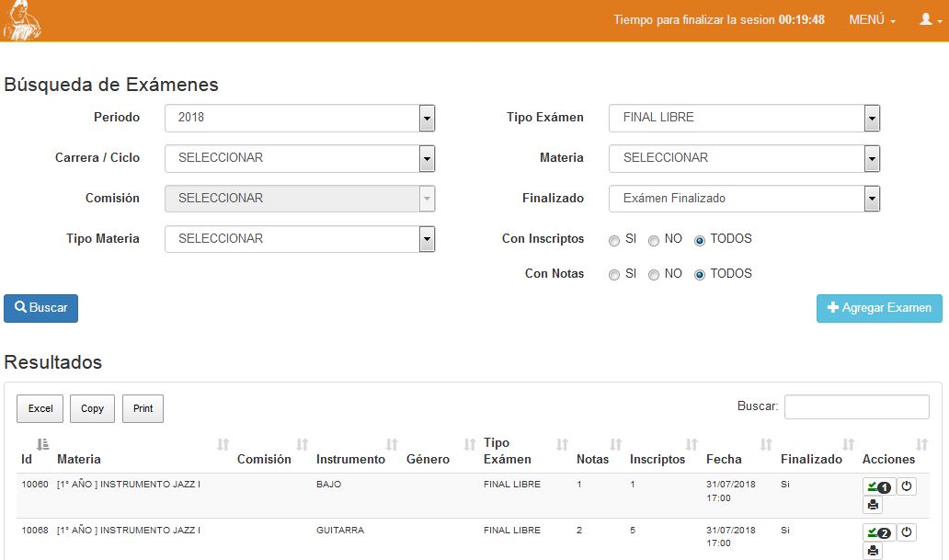949x560 pixels.
Task: Open the Finalizado dropdown
Action: click(744, 199)
